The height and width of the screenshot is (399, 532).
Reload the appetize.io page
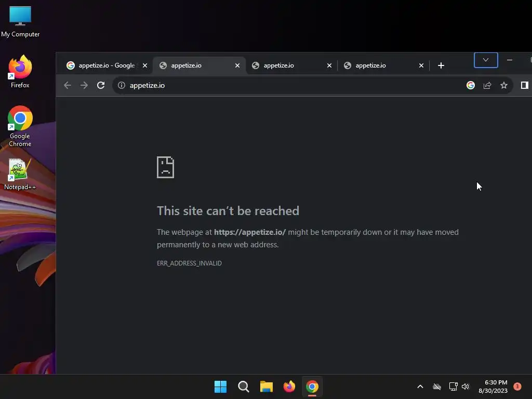click(101, 85)
